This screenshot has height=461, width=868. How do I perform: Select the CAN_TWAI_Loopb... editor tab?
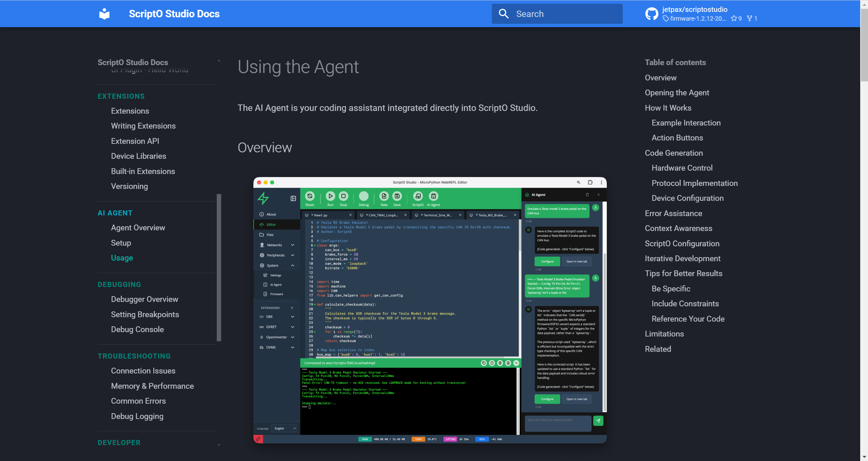(x=382, y=215)
